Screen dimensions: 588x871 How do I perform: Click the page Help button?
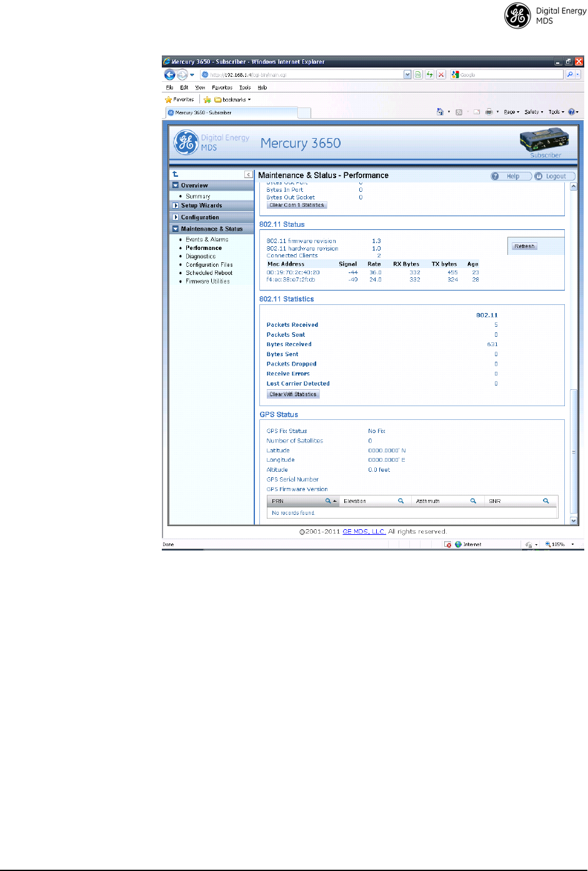coord(511,176)
